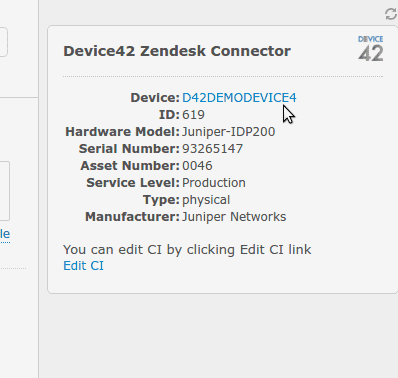Screen dimensions: 398x378
Task: Click inside the cut-off text area at left
Action: 5,191
